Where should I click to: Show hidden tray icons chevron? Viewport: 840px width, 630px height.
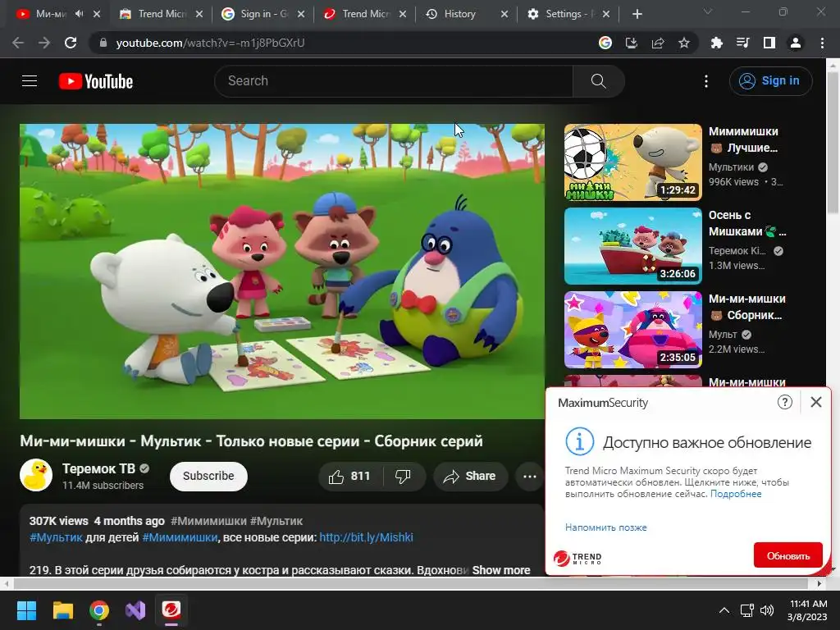pyautogui.click(x=724, y=610)
